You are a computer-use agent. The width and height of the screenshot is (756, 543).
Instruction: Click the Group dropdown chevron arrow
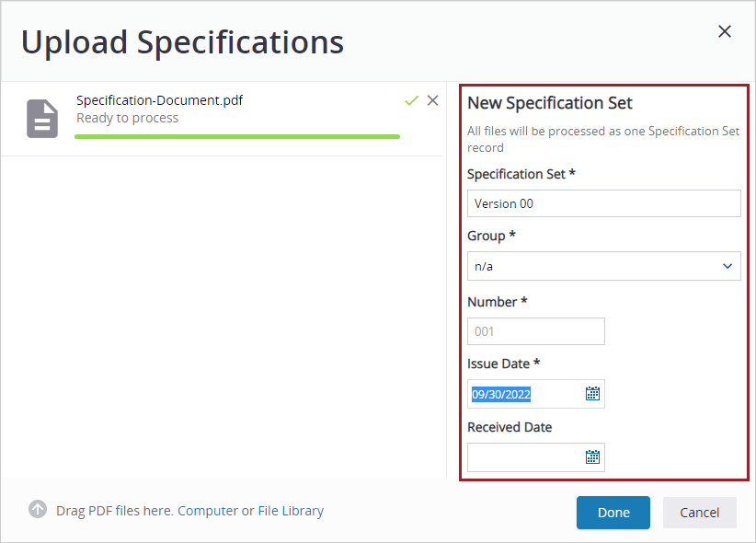click(x=726, y=266)
